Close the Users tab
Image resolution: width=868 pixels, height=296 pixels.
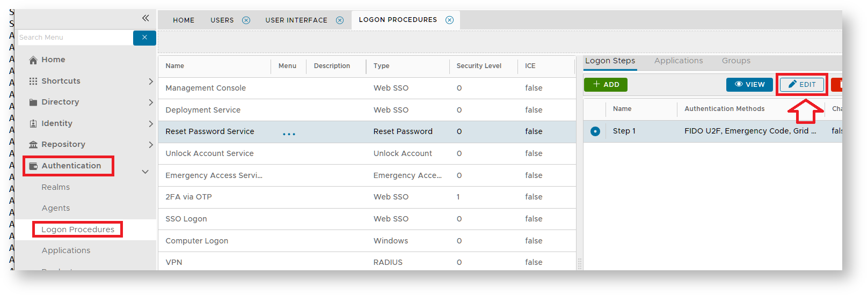tap(246, 20)
